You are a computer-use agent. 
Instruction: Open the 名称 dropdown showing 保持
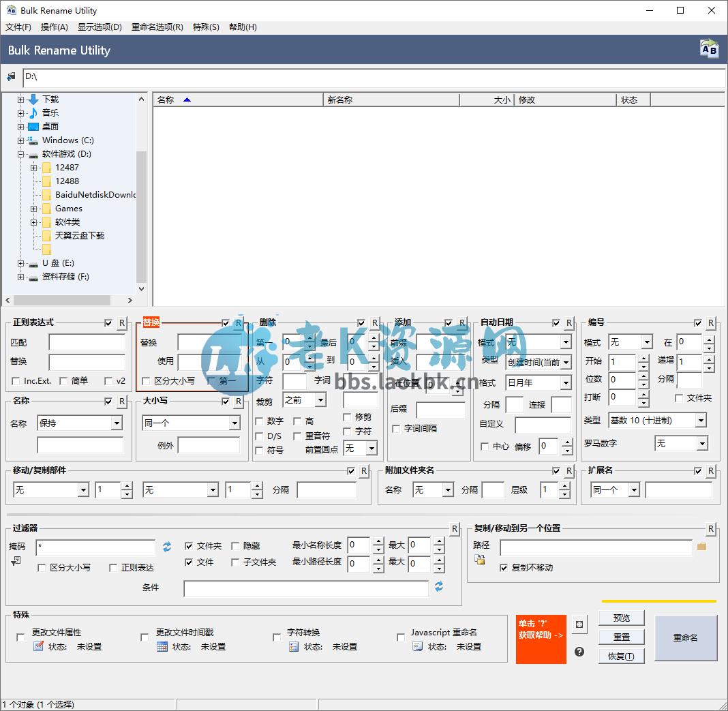80,423
